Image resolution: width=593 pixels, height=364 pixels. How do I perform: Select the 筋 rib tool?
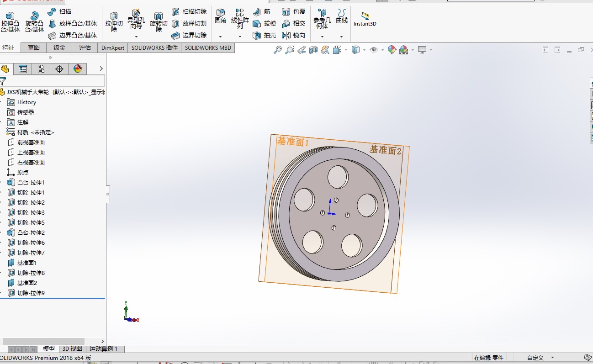tap(262, 11)
